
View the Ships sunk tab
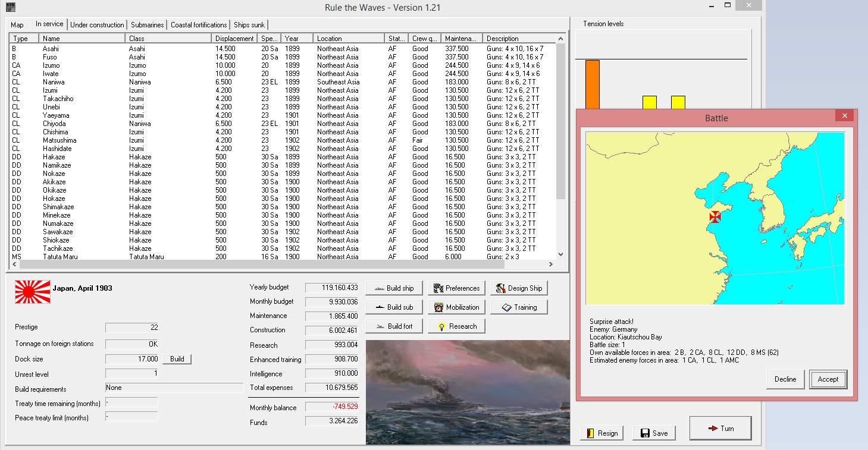250,25
